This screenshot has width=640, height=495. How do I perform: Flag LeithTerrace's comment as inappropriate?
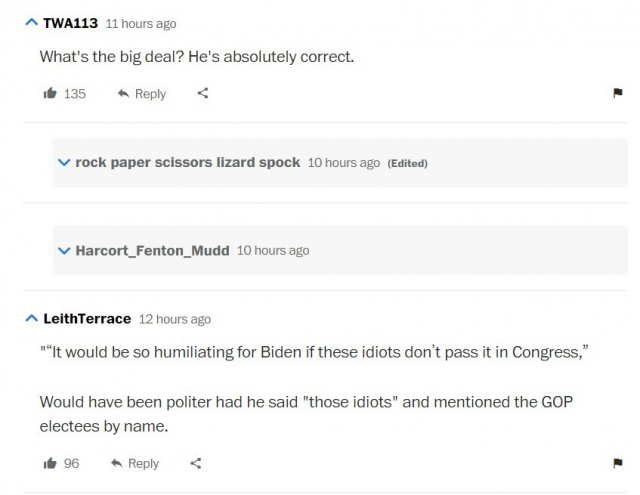[617, 464]
